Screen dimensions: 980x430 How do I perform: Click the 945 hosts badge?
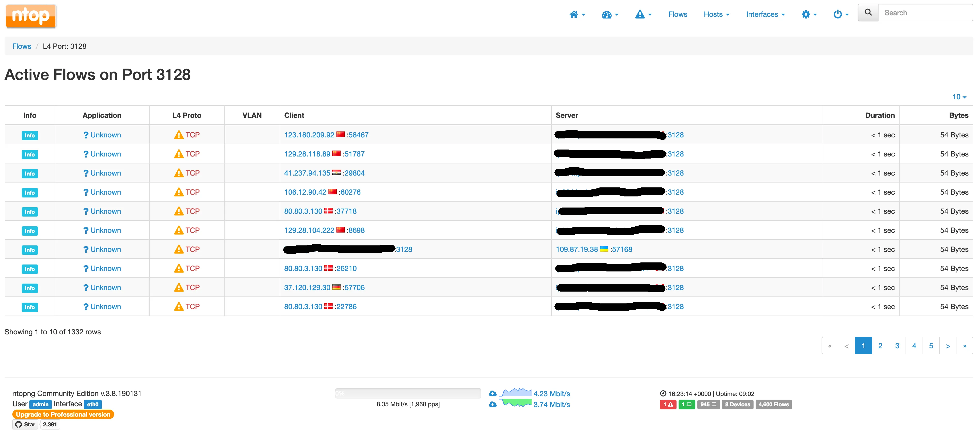pos(708,404)
